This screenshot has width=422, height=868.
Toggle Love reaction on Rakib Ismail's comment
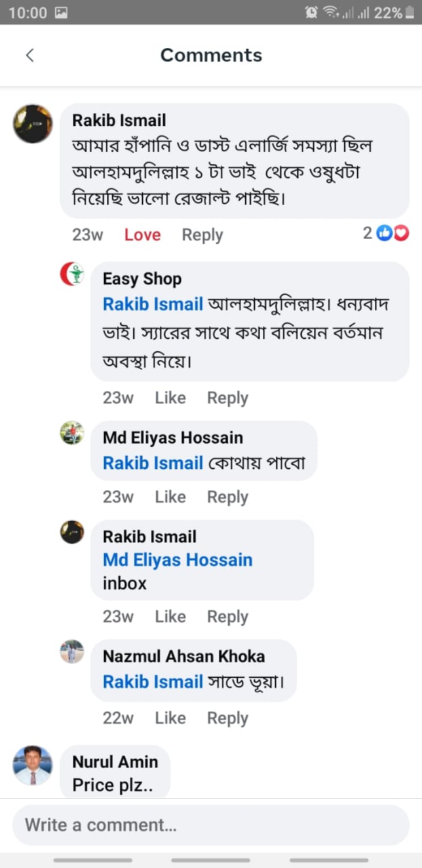coord(142,235)
